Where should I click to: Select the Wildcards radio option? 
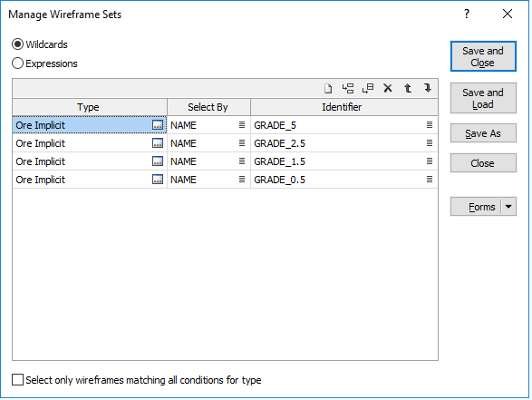tap(17, 44)
